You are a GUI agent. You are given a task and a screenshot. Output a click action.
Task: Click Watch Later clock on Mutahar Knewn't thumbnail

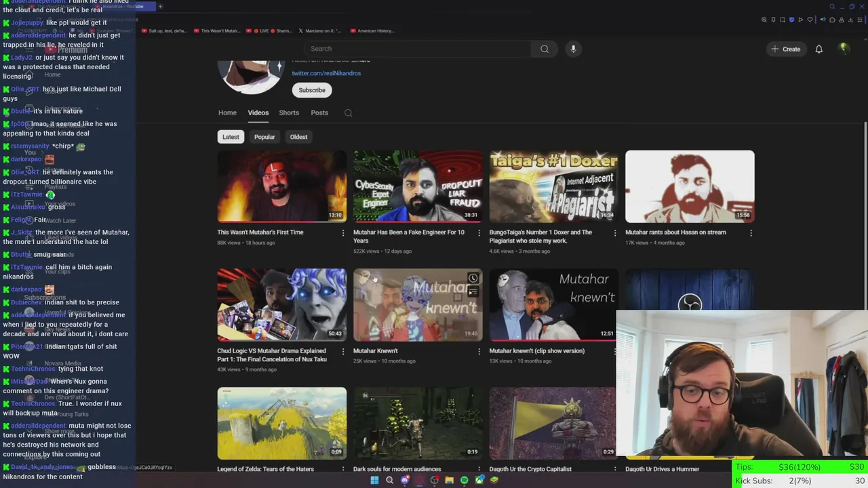tap(473, 278)
